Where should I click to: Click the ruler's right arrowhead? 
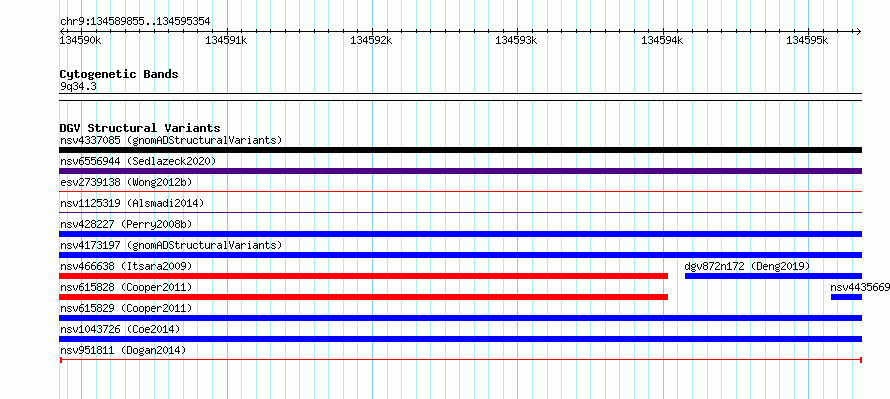click(858, 31)
